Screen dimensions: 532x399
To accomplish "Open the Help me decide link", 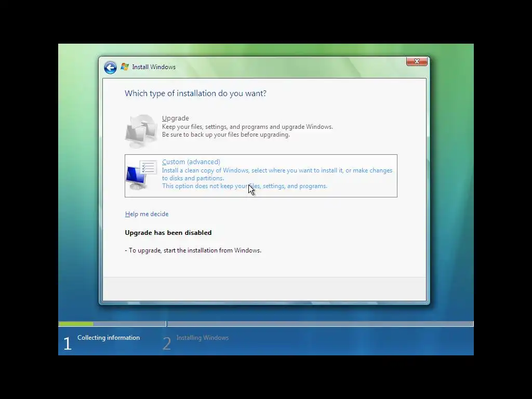I will click(x=147, y=214).
